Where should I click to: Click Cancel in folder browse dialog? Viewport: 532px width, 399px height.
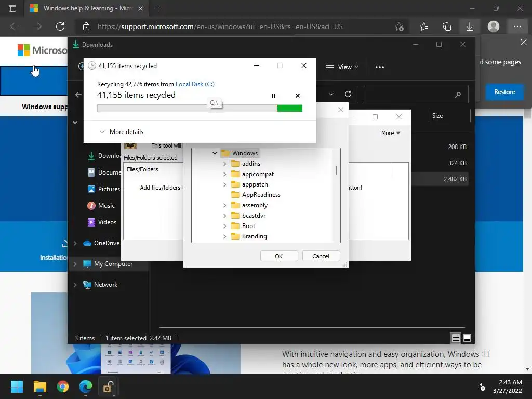click(x=321, y=256)
